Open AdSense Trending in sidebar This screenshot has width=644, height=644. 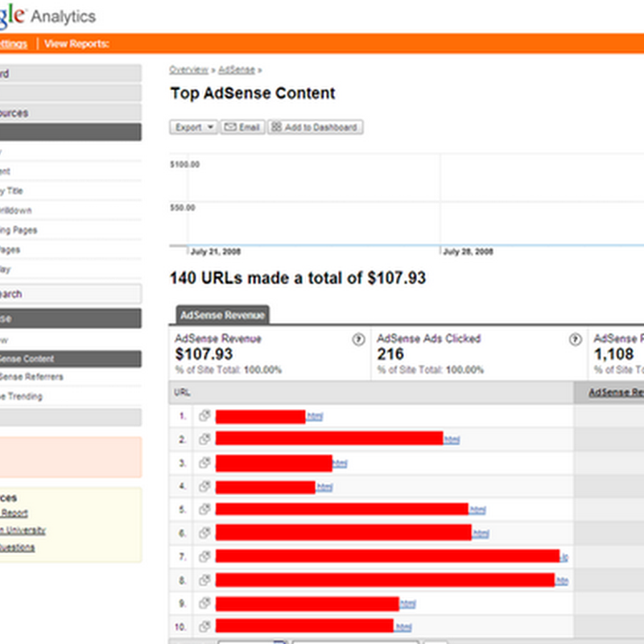click(22, 396)
